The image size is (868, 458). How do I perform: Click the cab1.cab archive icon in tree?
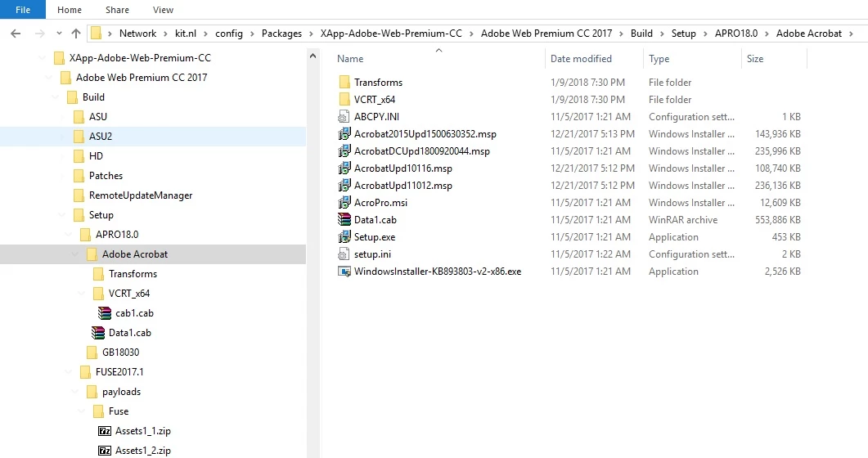105,313
